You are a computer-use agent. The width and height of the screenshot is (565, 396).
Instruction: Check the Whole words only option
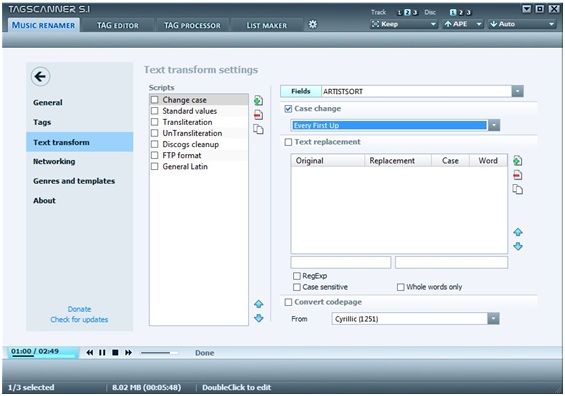(401, 287)
